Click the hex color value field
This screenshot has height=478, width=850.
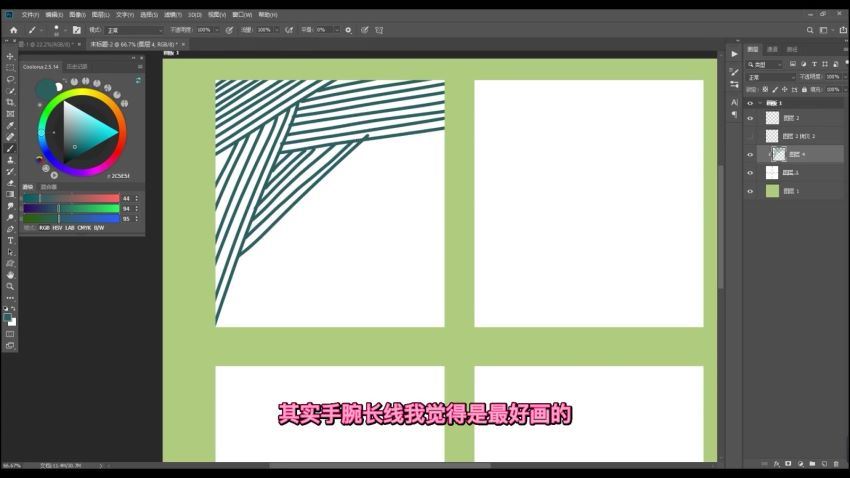(x=118, y=176)
